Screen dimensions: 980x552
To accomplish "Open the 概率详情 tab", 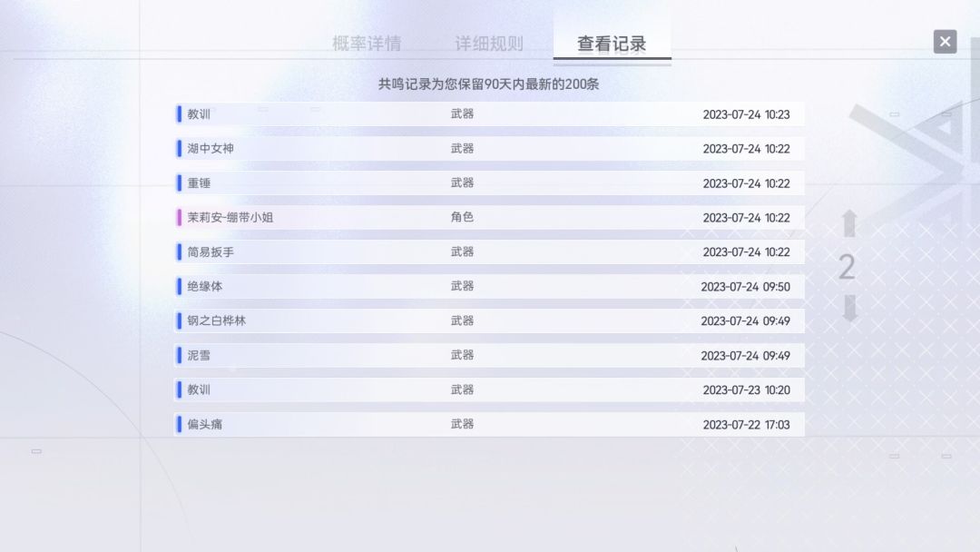I will [x=367, y=44].
